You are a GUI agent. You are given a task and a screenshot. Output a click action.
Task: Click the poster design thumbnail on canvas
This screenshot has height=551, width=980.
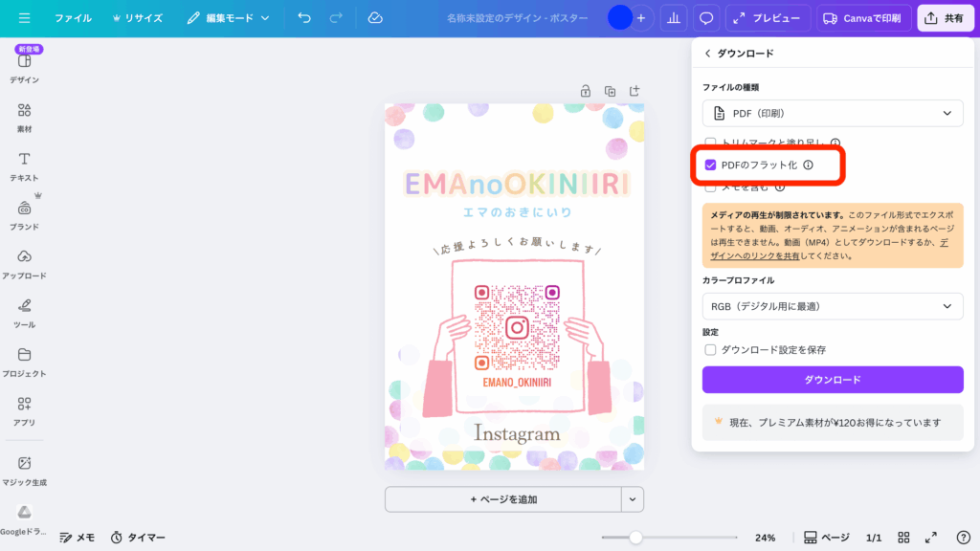point(514,287)
